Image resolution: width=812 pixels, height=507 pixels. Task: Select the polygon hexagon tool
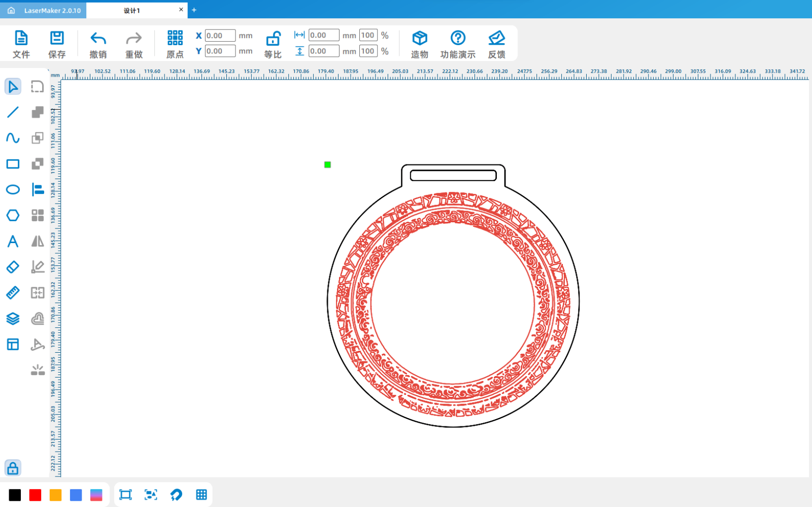click(x=13, y=215)
